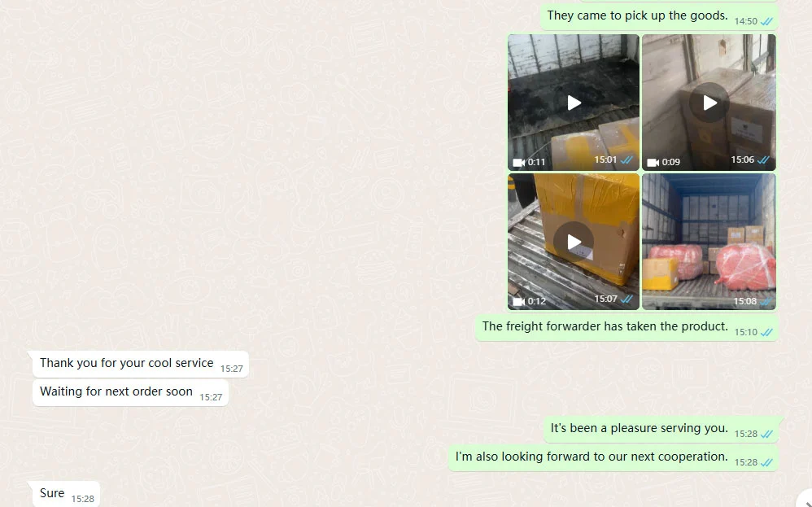Click video camera icon on 0:11 clip
This screenshot has width=812, height=507.
click(519, 162)
